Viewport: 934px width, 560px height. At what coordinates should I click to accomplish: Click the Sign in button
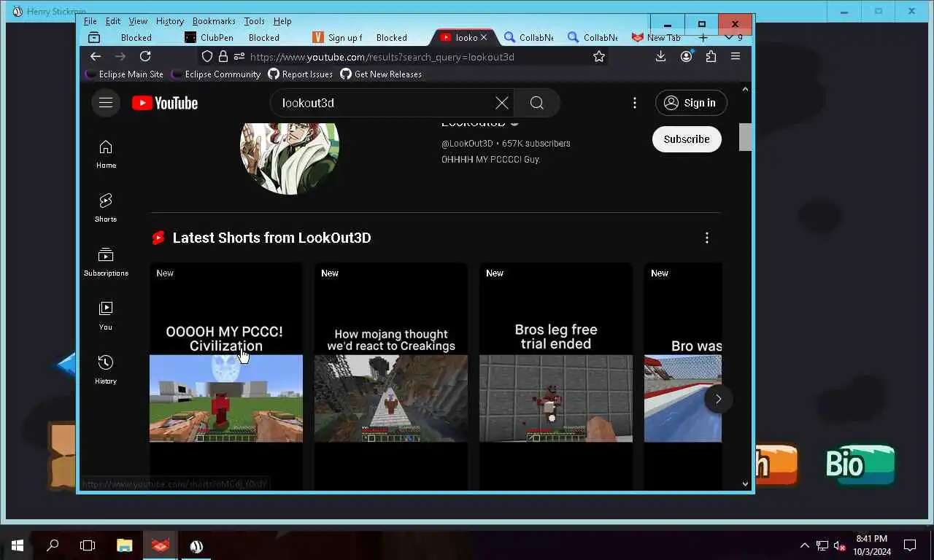click(x=690, y=103)
